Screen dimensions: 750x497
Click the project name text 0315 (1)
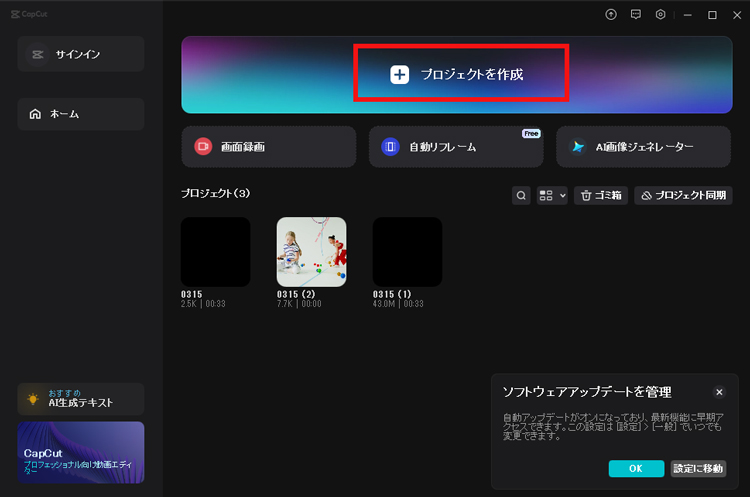(392, 294)
